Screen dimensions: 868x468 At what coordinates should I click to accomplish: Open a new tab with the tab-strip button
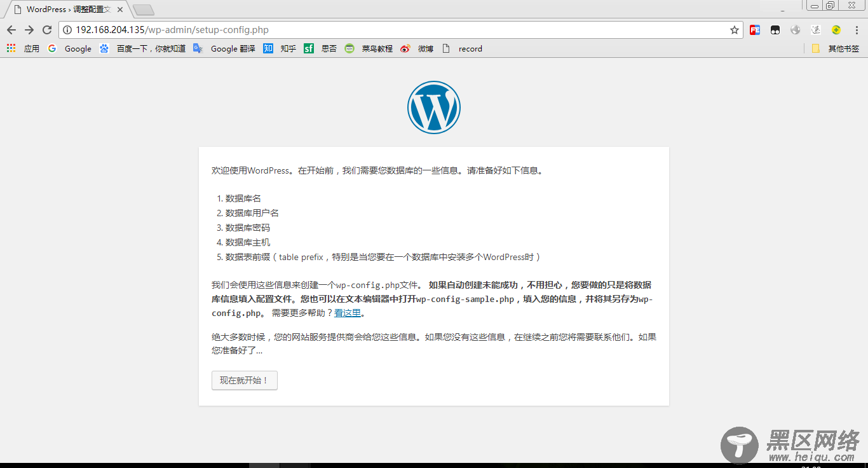(144, 10)
